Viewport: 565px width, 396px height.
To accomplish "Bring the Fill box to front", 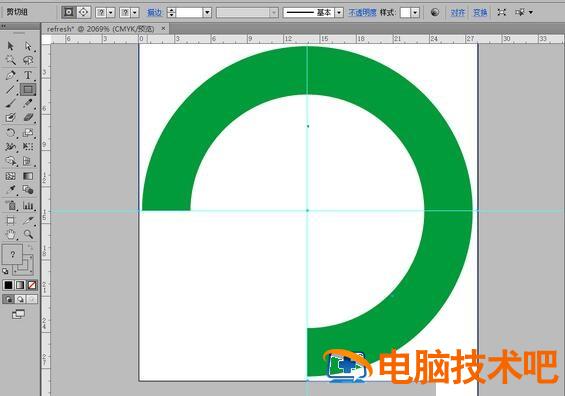I will [x=12, y=254].
